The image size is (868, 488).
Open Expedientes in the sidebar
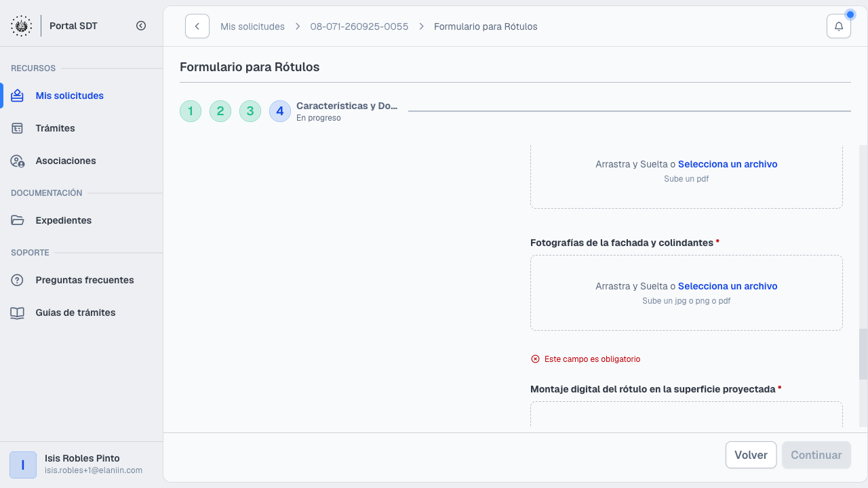[x=63, y=220]
